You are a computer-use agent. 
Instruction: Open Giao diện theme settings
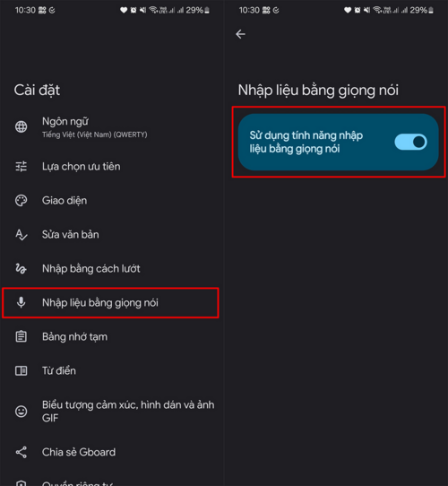tap(112, 201)
